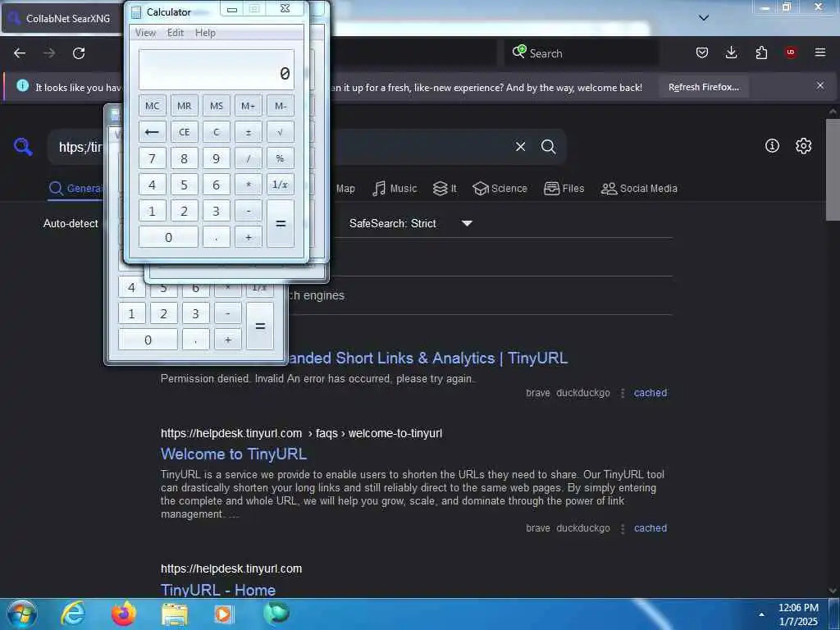The height and width of the screenshot is (630, 840).
Task: Open the TinyURL - Home result
Action: click(218, 590)
